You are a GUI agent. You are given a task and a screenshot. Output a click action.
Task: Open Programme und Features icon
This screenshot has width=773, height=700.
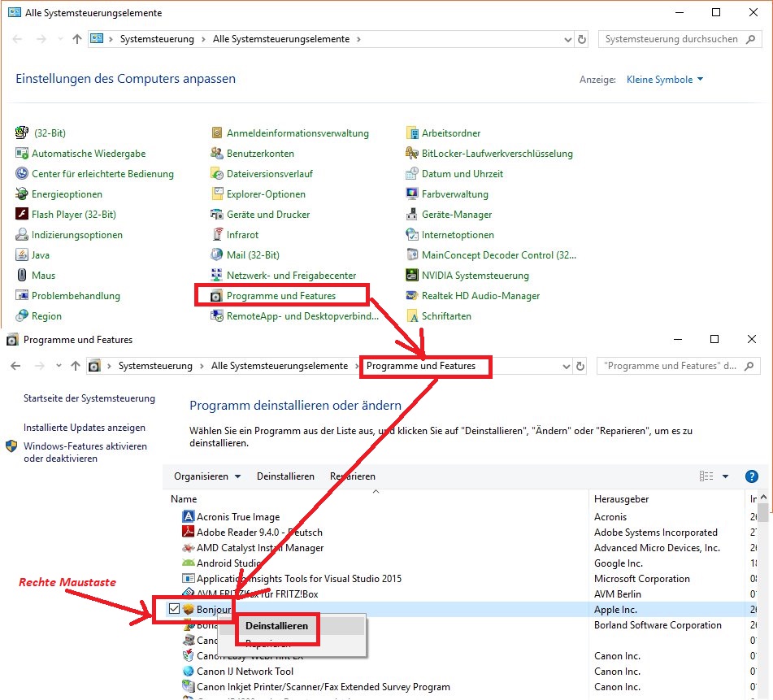[x=217, y=296]
